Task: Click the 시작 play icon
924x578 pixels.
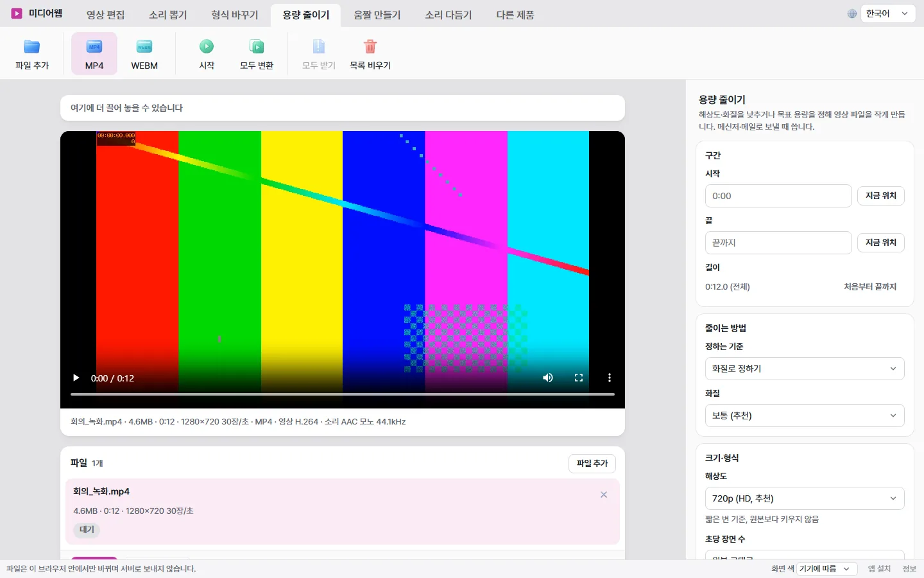Action: [207, 46]
